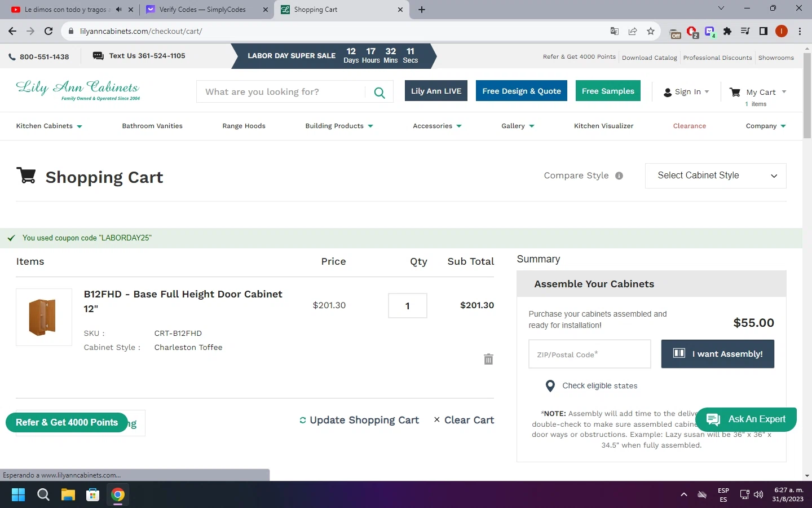Screen dimensions: 812x508
Task: Click Lily Ann LIVE button
Action: click(x=436, y=91)
